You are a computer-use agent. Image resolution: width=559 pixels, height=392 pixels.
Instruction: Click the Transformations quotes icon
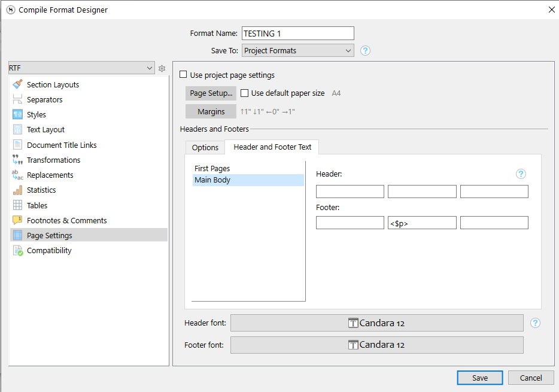pyautogui.click(x=17, y=160)
